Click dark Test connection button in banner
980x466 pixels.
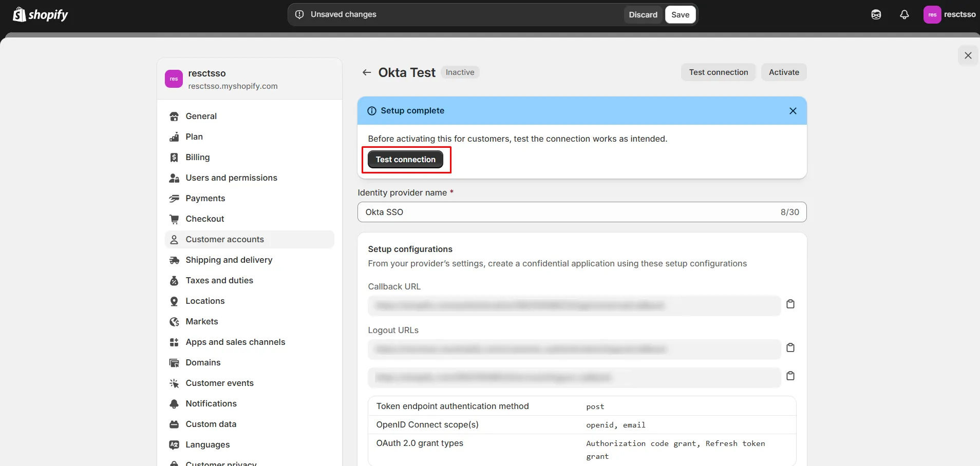pyautogui.click(x=406, y=160)
